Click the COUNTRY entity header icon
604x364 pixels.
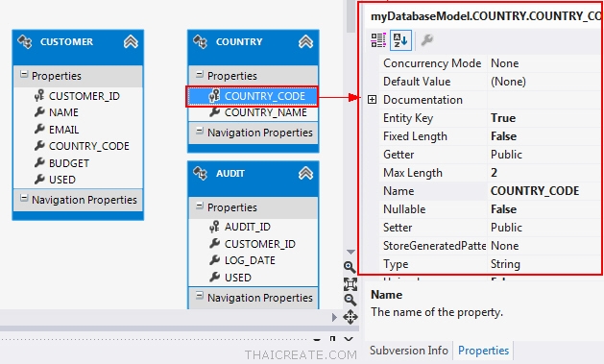(x=201, y=41)
